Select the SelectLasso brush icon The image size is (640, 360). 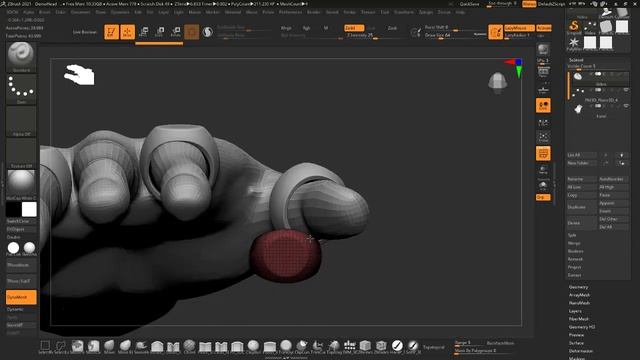(x=61, y=347)
